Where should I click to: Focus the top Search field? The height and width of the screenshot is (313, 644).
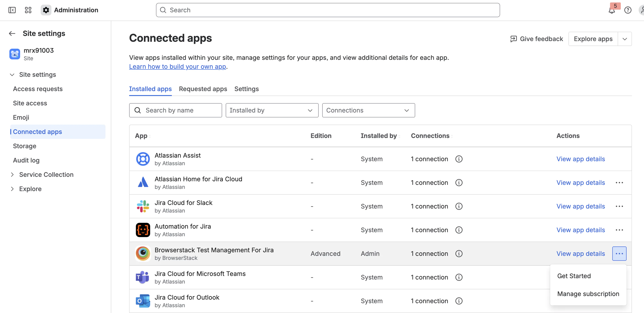coord(328,10)
